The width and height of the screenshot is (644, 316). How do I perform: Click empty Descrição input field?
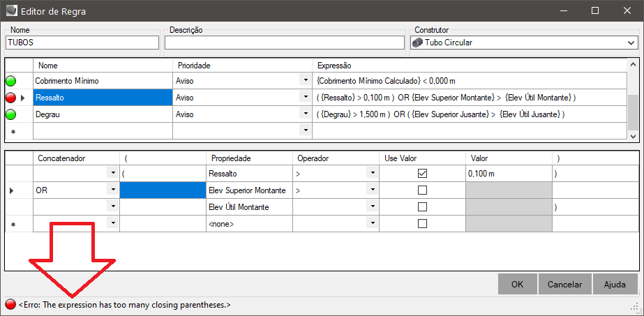coord(285,43)
